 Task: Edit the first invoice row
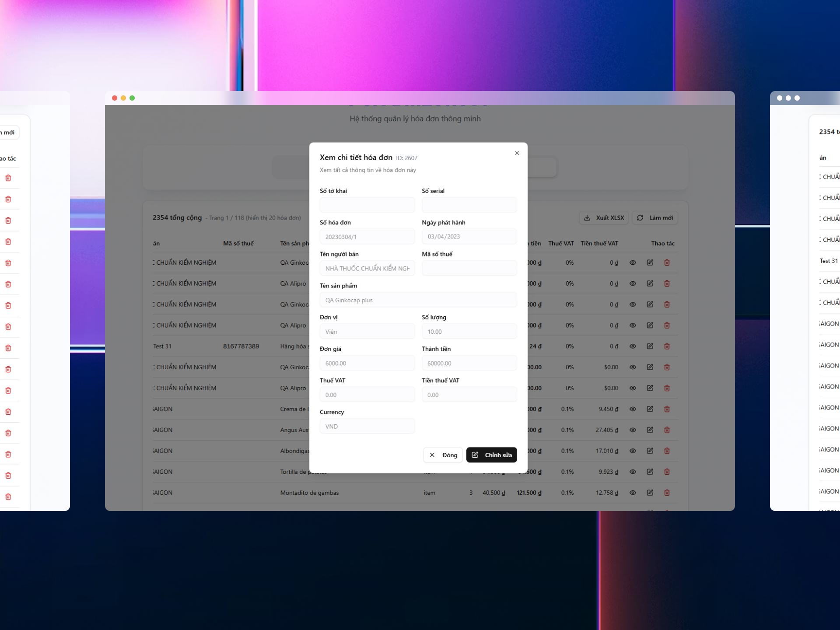pos(650,262)
